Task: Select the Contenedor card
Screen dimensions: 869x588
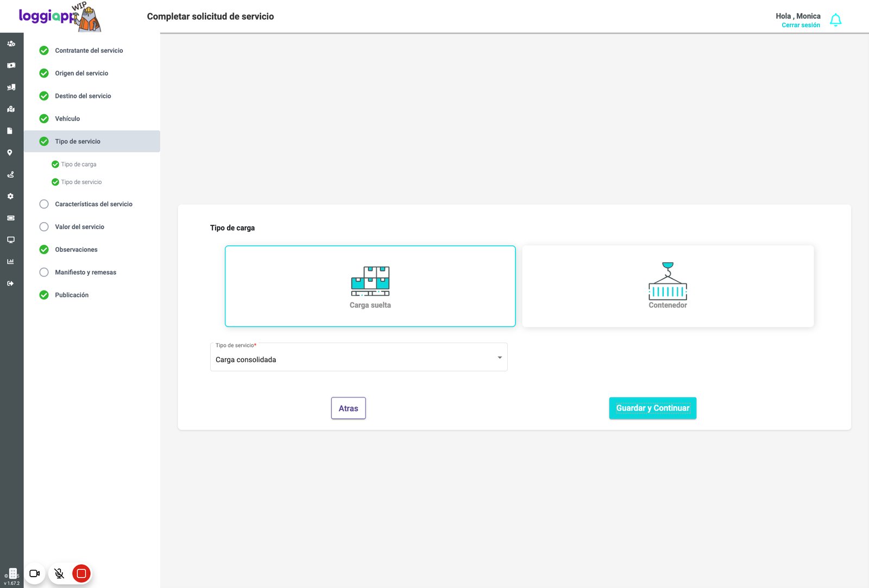Action: point(668,286)
